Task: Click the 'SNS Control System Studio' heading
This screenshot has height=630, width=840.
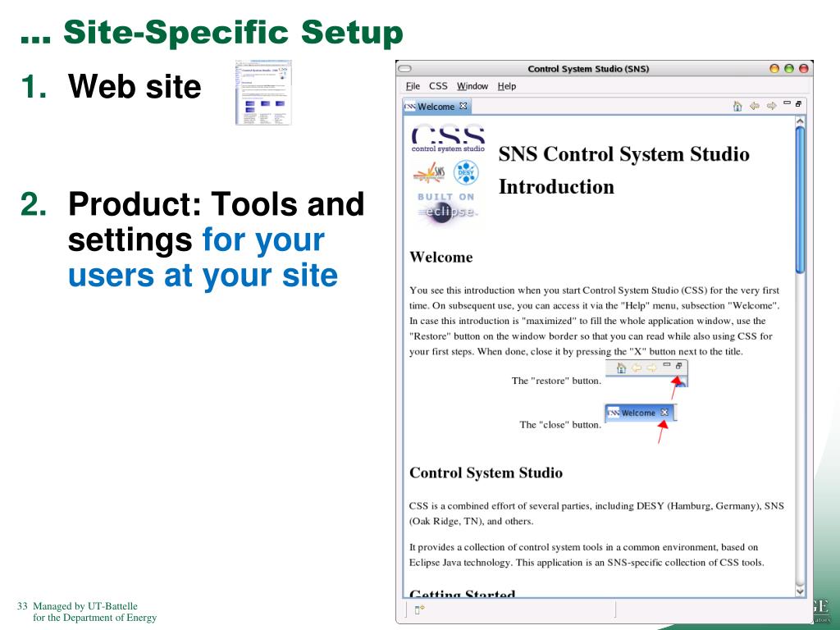Action: [623, 154]
